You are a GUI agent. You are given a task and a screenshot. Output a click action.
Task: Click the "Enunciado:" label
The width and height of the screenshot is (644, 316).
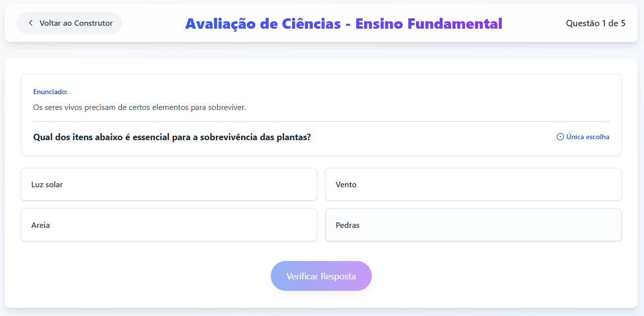(x=50, y=92)
